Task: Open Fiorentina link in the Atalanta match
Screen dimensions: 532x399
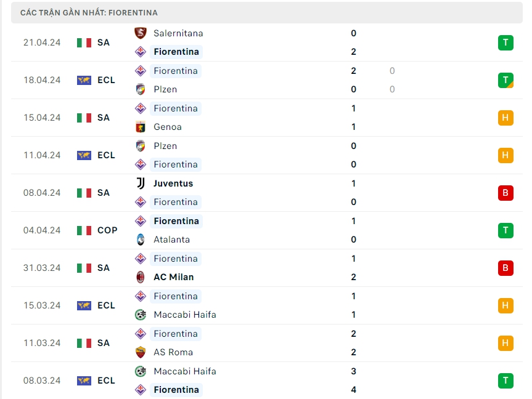Action: [x=176, y=221]
